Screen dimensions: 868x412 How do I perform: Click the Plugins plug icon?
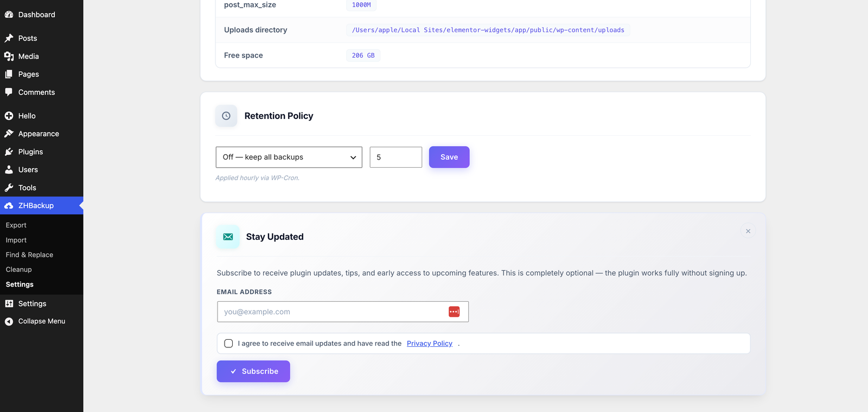coord(9,151)
